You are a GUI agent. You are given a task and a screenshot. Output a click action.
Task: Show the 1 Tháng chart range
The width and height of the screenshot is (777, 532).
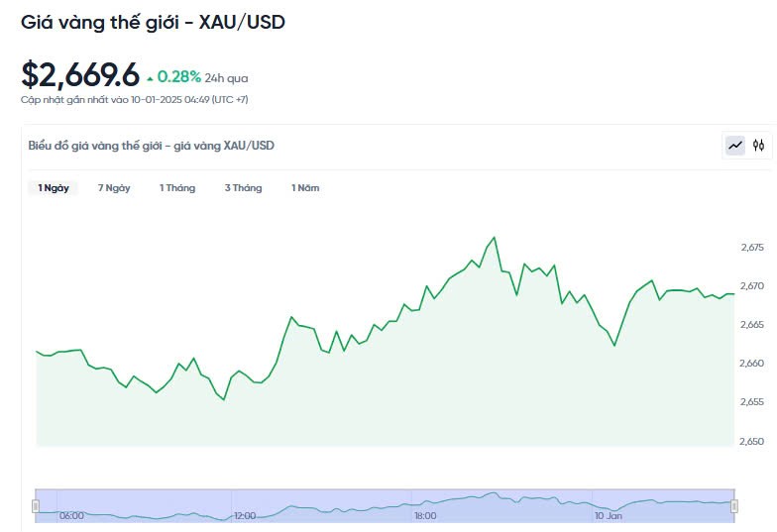pyautogui.click(x=177, y=188)
